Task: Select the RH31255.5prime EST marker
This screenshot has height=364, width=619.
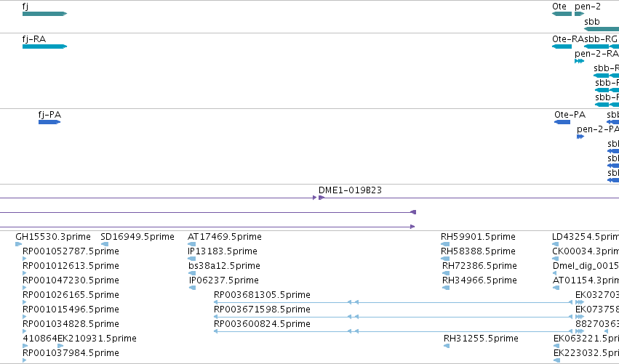Action: [447, 346]
